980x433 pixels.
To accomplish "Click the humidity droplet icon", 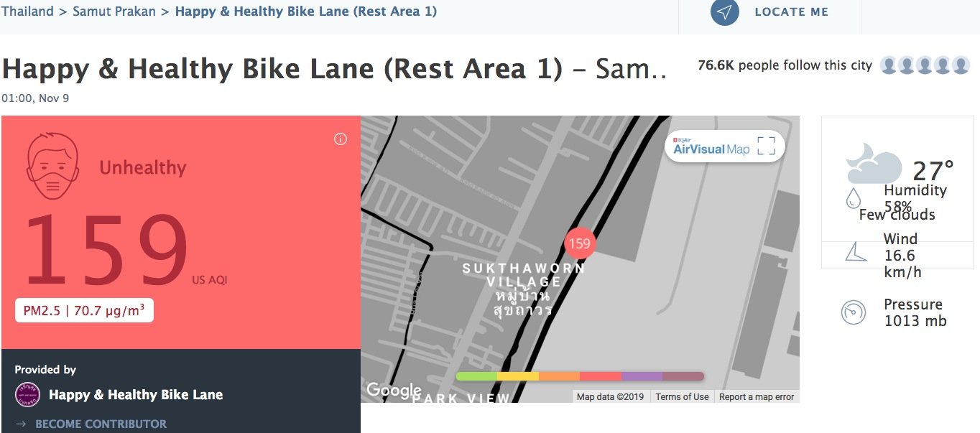I will (x=853, y=198).
